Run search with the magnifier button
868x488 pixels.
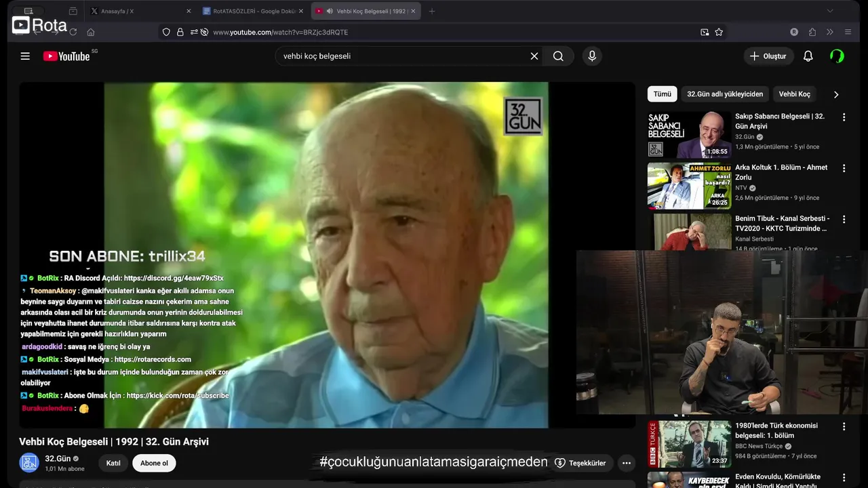[558, 56]
